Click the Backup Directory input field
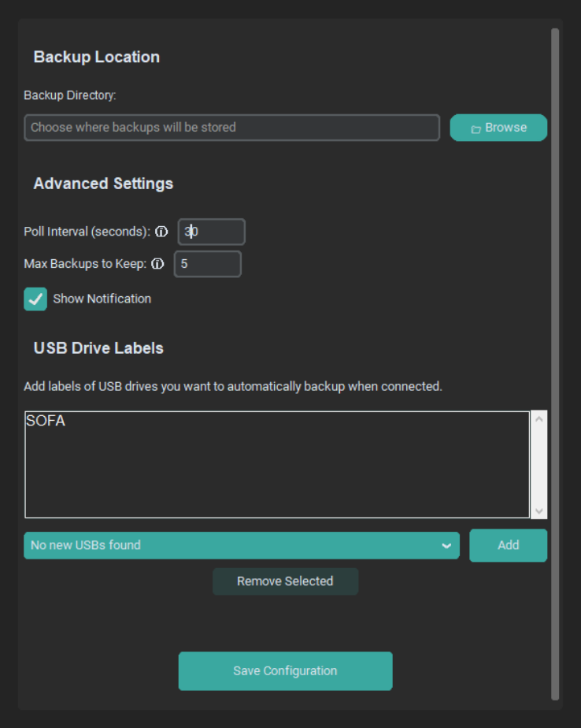Viewport: 581px width, 728px height. (231, 127)
